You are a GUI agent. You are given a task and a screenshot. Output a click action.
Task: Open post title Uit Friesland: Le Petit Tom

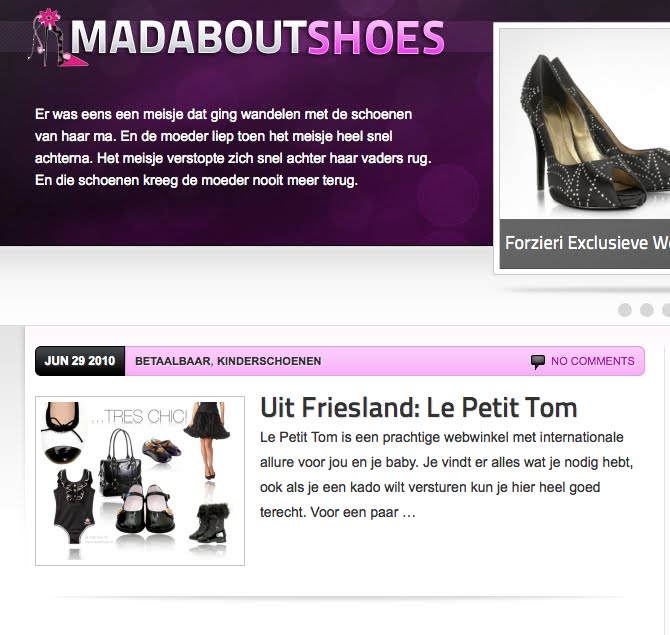419,408
